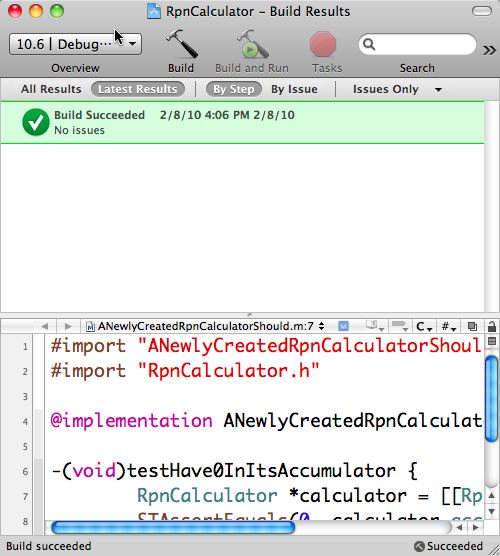Click the build timestamp 2/8/10 4:06 PM
500x556 pixels.
coord(204,115)
